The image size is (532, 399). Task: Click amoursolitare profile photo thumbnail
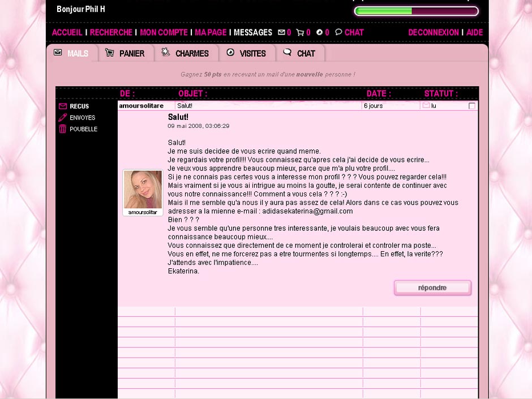143,190
